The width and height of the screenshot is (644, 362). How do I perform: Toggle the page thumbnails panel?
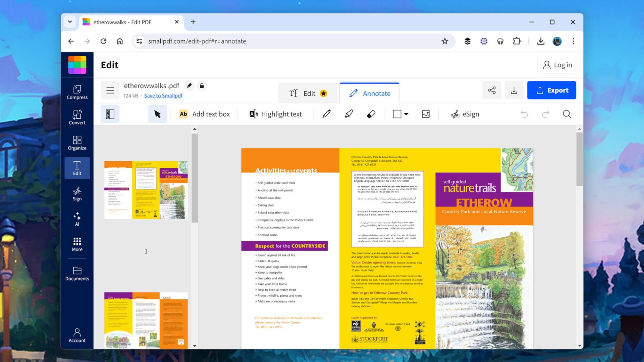[110, 114]
